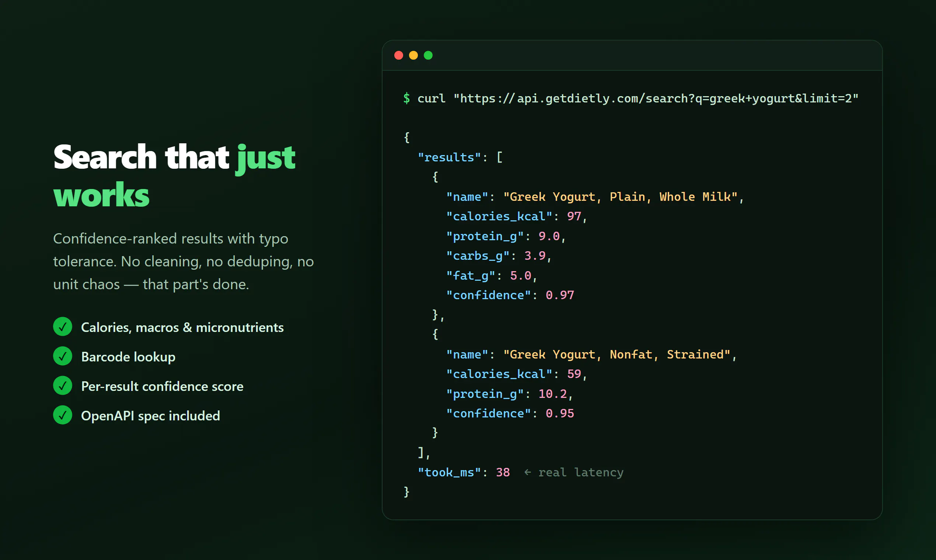The height and width of the screenshot is (560, 936).
Task: Click the green dollar prompt symbol
Action: click(406, 98)
